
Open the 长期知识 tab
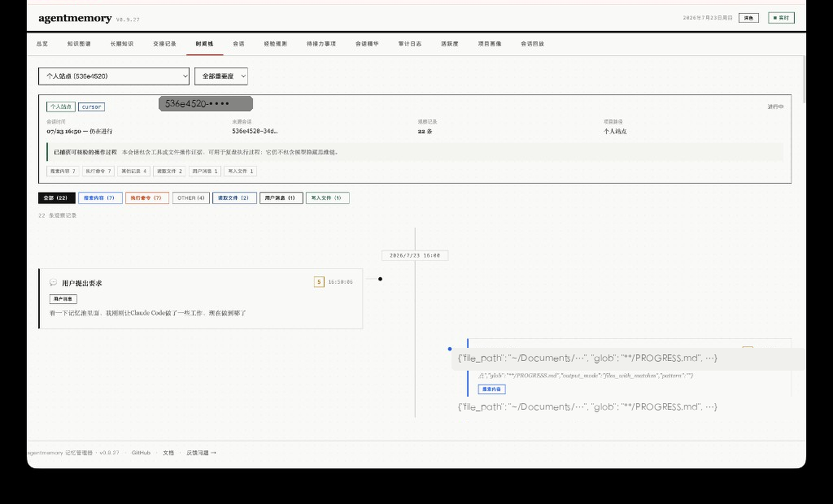click(x=121, y=44)
